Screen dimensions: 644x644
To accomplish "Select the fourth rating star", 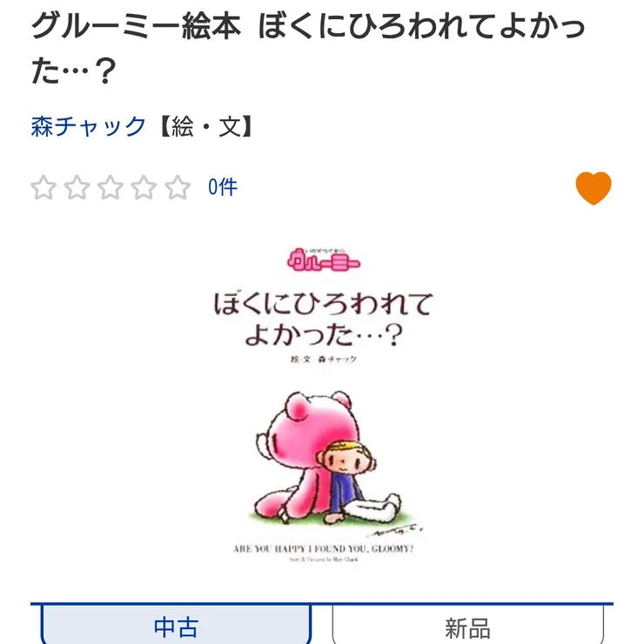I will coord(144,187).
